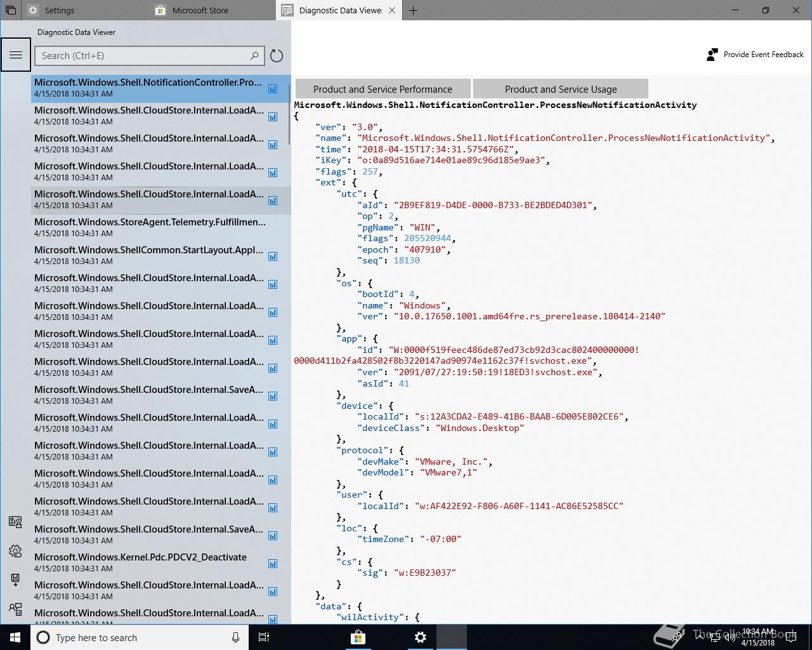Click the network icon in system tray
812x650 pixels.
(x=714, y=637)
